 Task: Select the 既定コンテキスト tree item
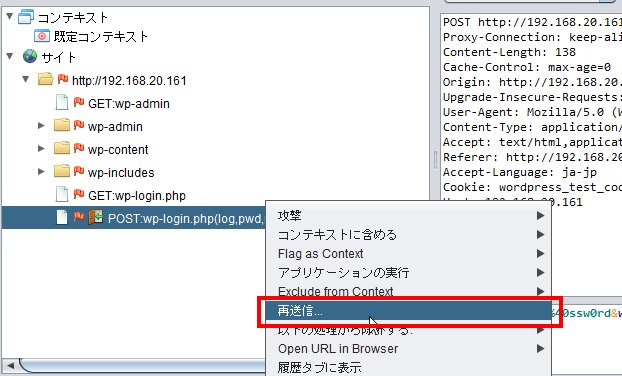(x=101, y=37)
